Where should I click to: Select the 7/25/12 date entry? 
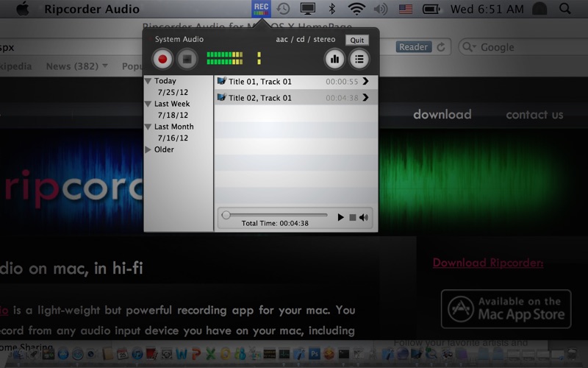(173, 93)
